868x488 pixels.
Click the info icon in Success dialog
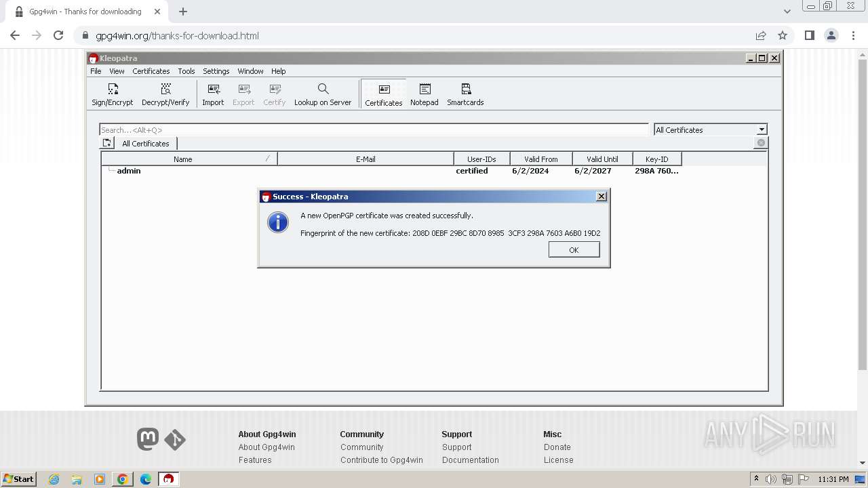[278, 222]
